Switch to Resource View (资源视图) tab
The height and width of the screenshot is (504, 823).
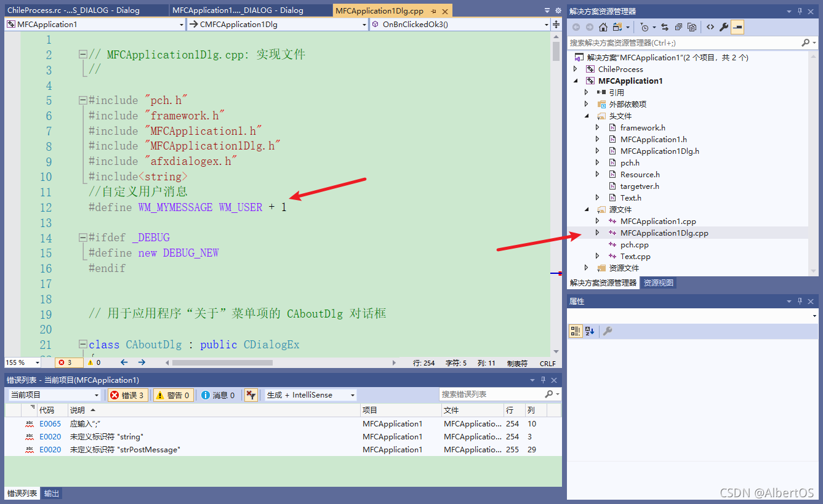pyautogui.click(x=658, y=283)
